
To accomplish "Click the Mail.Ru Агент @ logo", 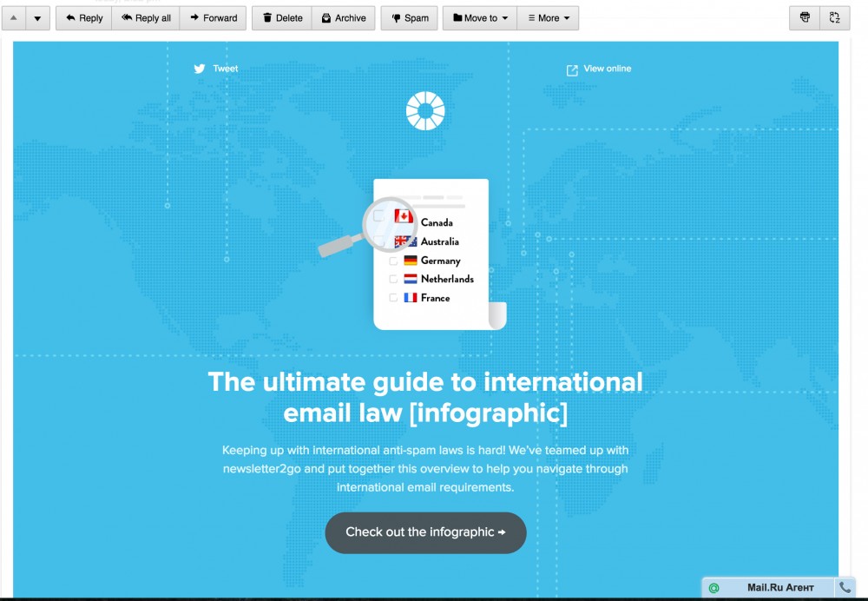I will click(x=713, y=587).
